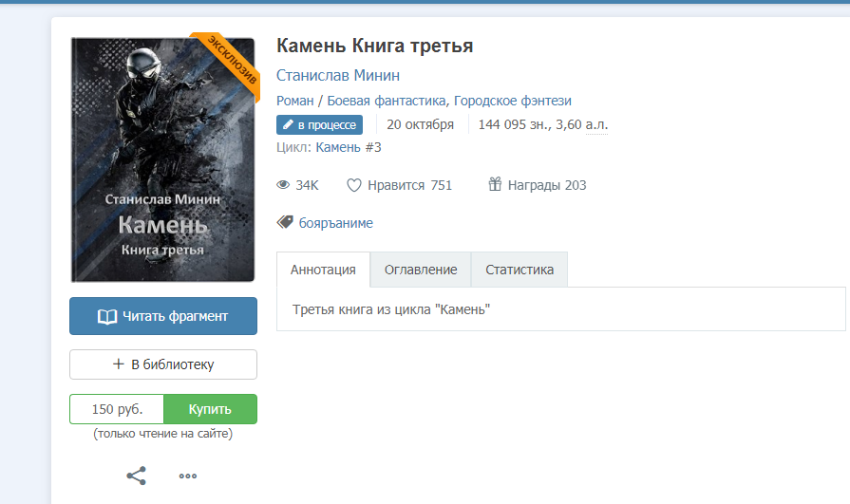The image size is (850, 504).
Task: Click the tag icon beside бояръаниме
Action: [x=284, y=222]
